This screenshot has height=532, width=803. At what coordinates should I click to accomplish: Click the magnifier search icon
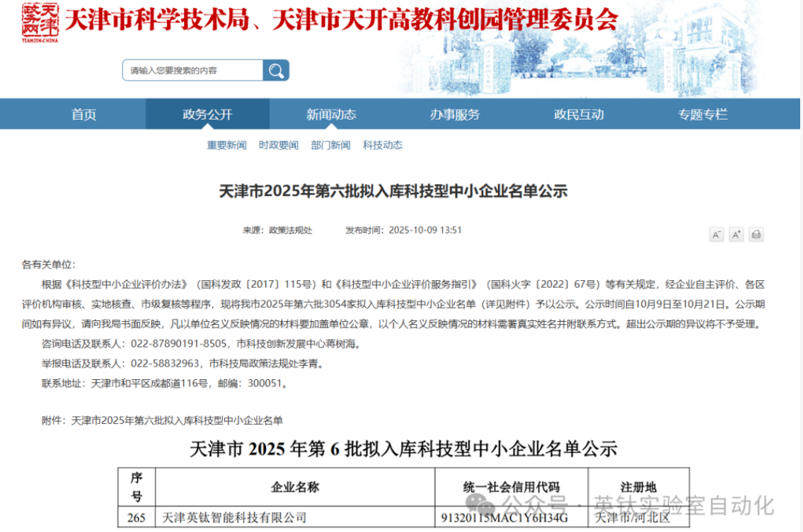tap(276, 70)
